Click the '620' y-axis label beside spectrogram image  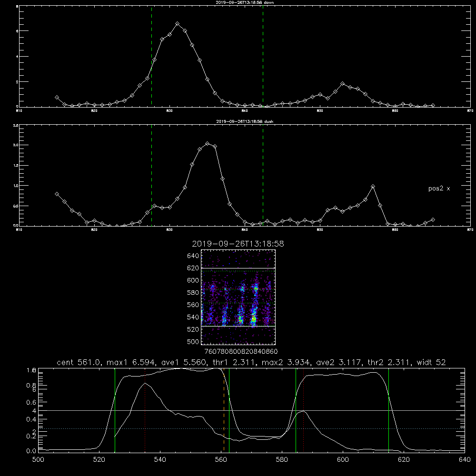coord(193,268)
